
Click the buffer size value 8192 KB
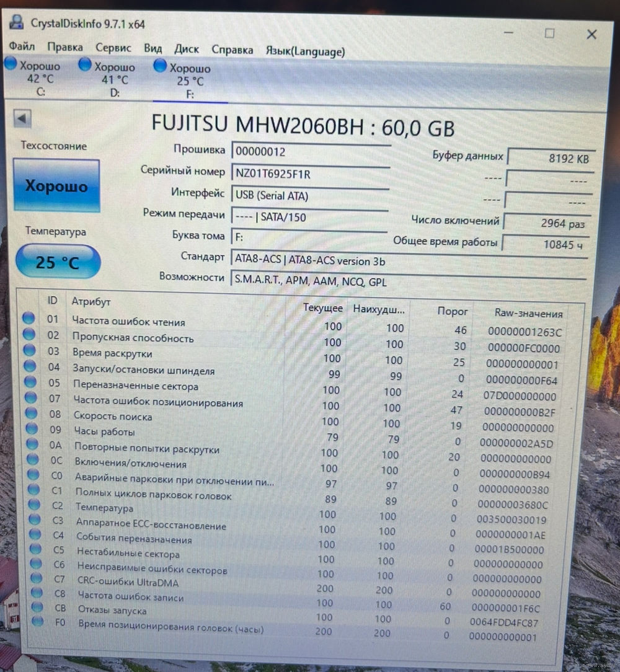point(551,159)
